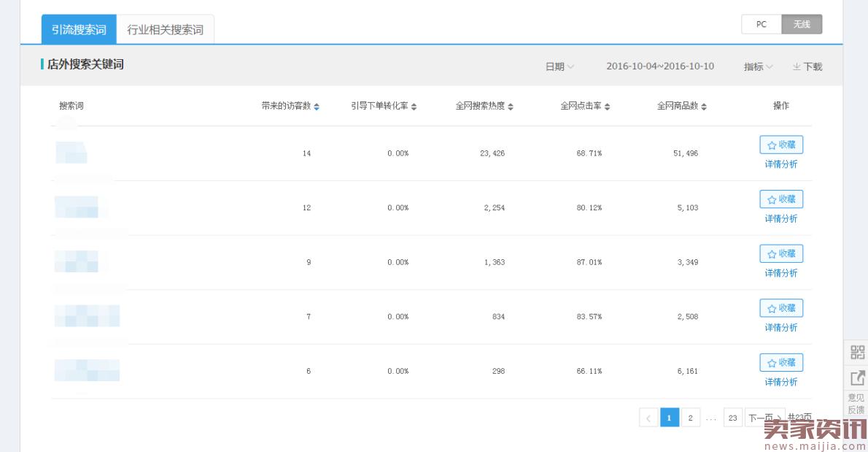This screenshot has width=868, height=452.
Task: Open 详情分析 for the second keyword row
Action: [781, 218]
